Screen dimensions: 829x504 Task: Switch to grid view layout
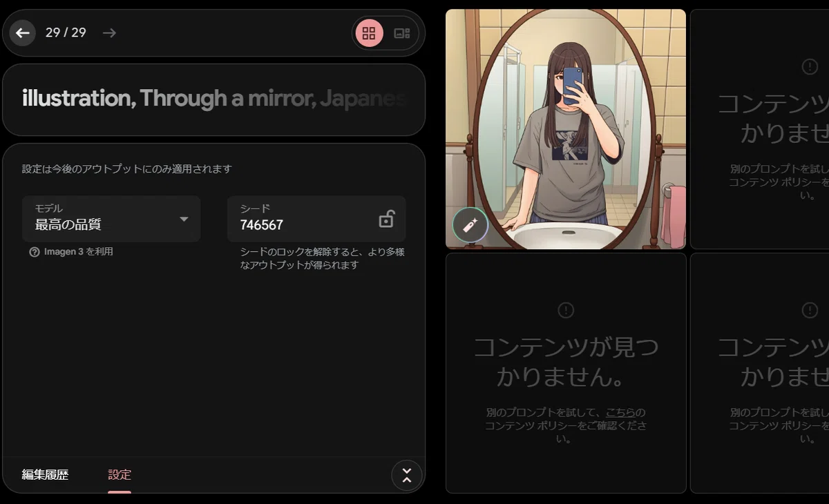pos(369,32)
